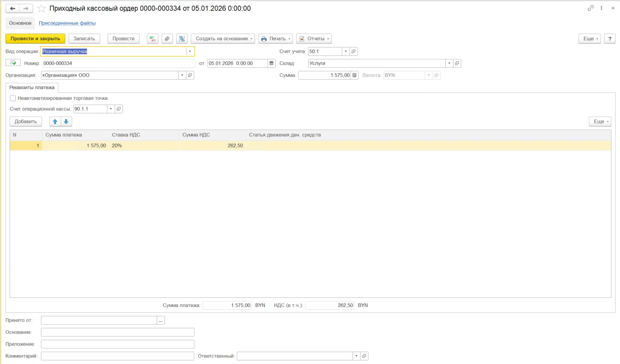Attach file with the paperclip icon
This screenshot has width=620, height=364.
(167, 38)
